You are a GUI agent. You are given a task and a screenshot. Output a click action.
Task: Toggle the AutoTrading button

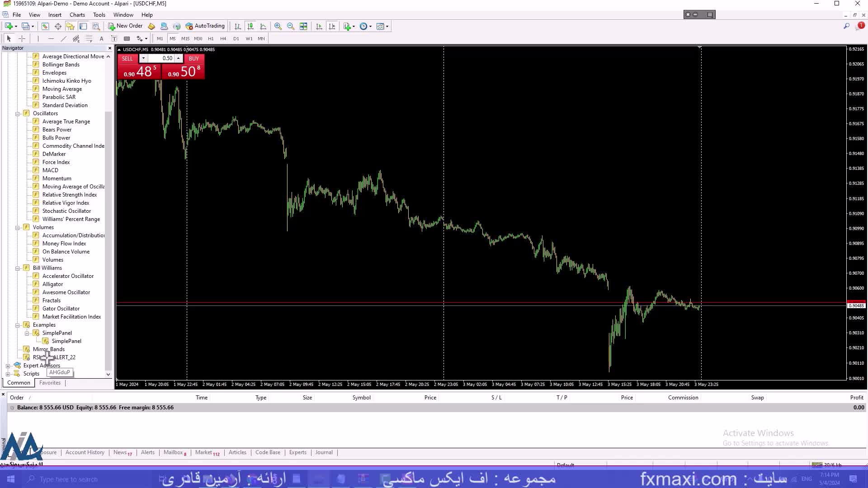click(x=205, y=26)
